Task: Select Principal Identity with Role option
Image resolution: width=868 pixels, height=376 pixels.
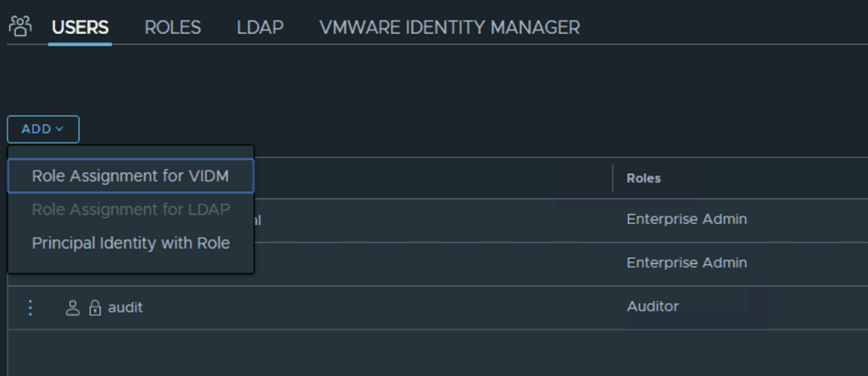Action: [x=131, y=243]
